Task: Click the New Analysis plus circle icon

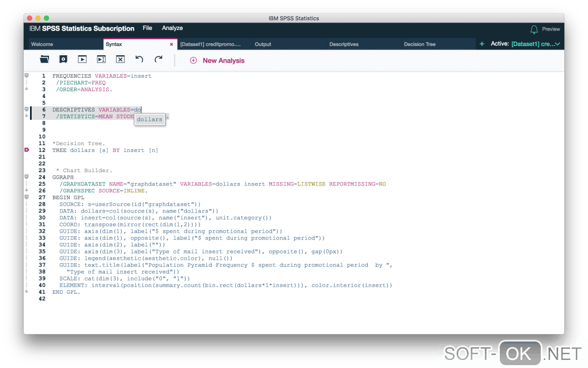Action: (x=193, y=60)
